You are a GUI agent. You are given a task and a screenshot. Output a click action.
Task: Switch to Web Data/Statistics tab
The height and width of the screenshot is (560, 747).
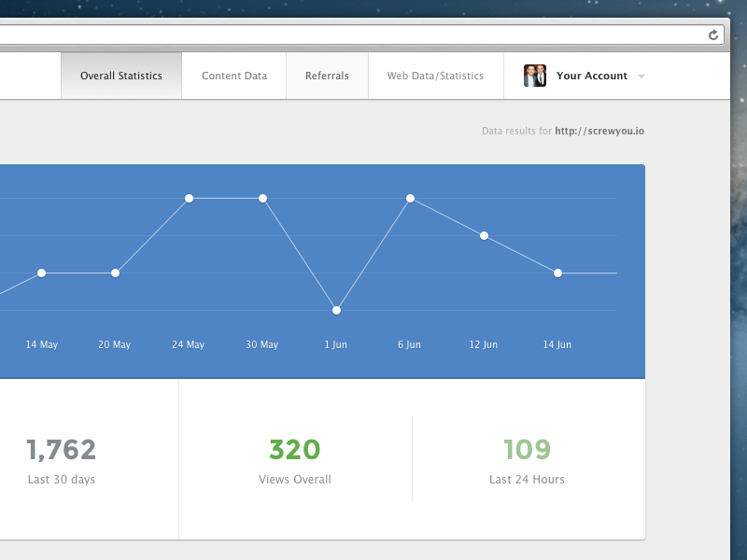tap(435, 76)
